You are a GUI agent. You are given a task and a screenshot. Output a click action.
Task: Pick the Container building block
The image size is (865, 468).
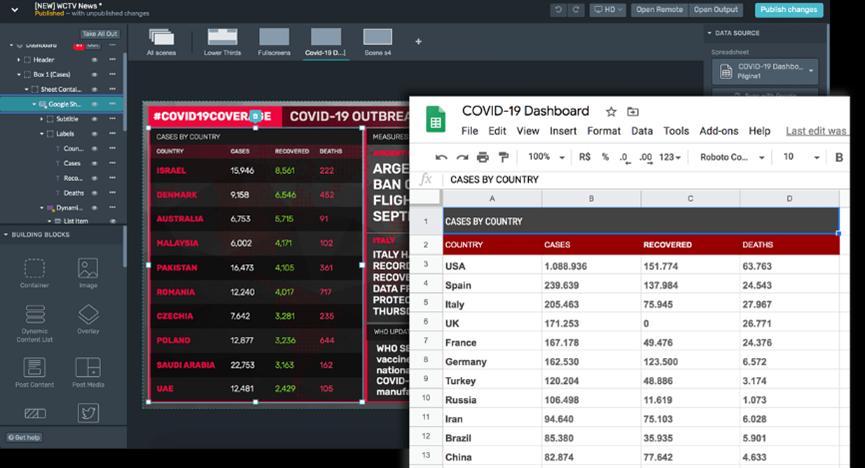point(34,273)
